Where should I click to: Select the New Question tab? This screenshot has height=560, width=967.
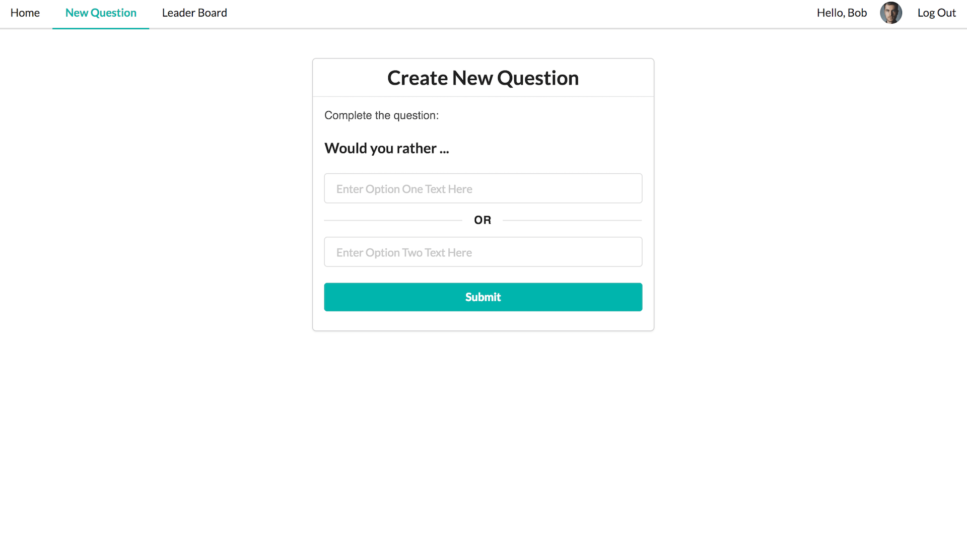click(x=101, y=13)
